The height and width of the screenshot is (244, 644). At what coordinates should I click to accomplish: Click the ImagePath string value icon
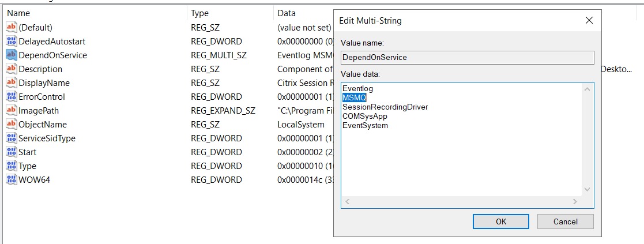tap(12, 110)
